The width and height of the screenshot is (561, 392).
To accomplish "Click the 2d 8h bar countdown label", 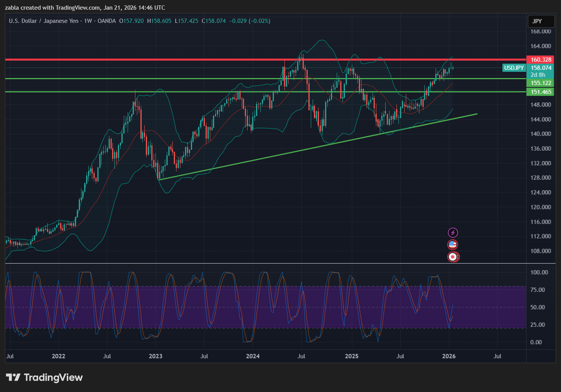I will point(538,75).
